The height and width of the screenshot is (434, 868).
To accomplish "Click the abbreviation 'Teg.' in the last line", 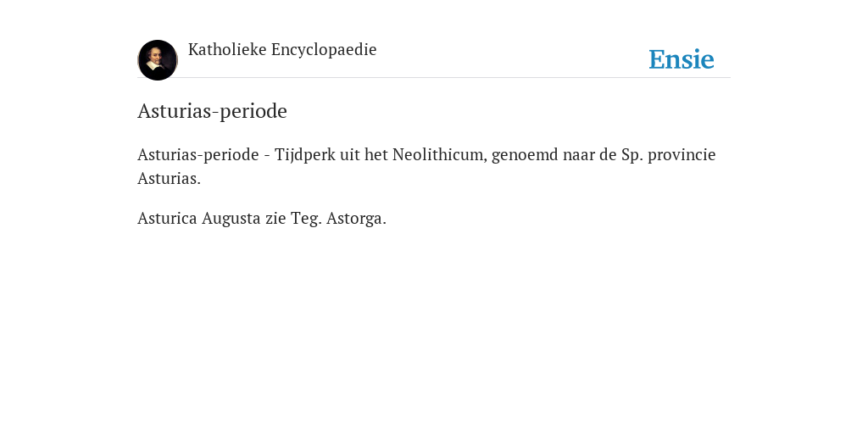I will click(306, 218).
